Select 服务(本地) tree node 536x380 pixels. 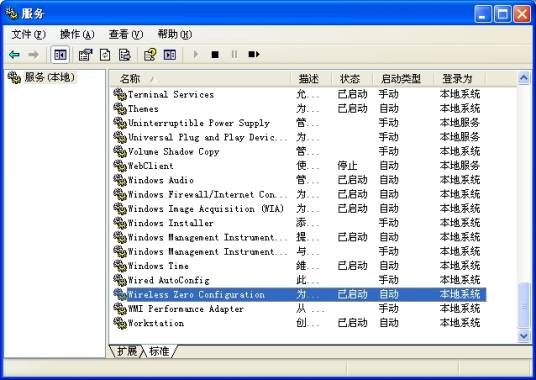[41, 77]
